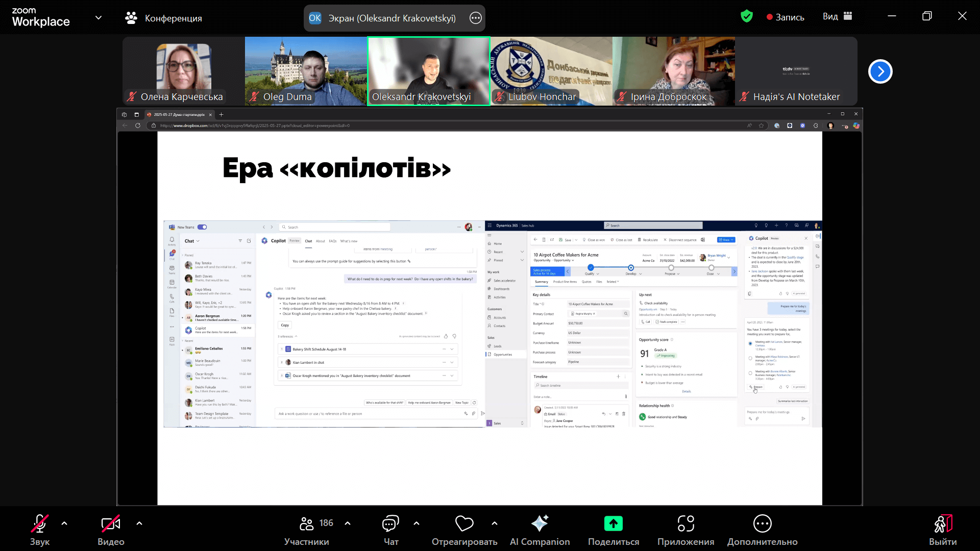
Task: Switch to the About tab in Copilot
Action: pyautogui.click(x=320, y=241)
